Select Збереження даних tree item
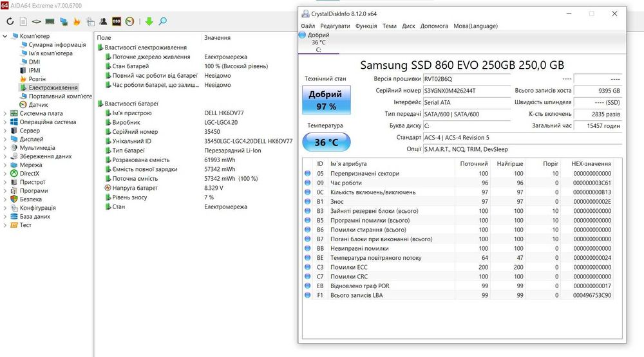 (x=46, y=156)
